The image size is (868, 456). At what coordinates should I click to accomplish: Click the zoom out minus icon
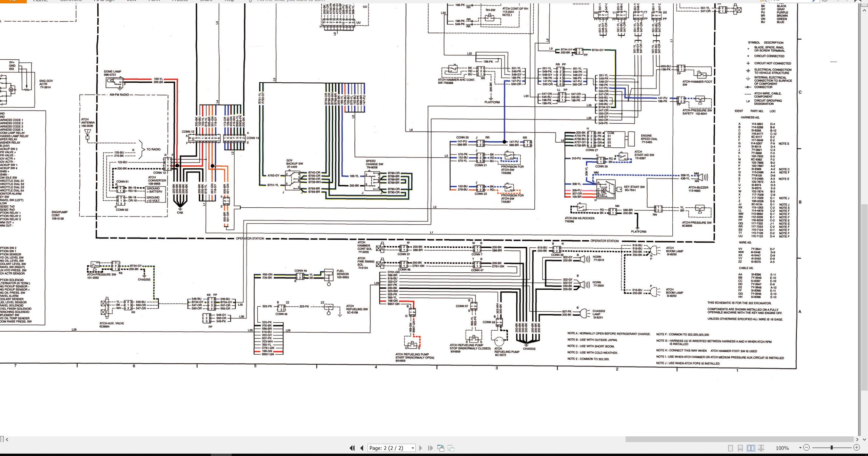click(807, 448)
